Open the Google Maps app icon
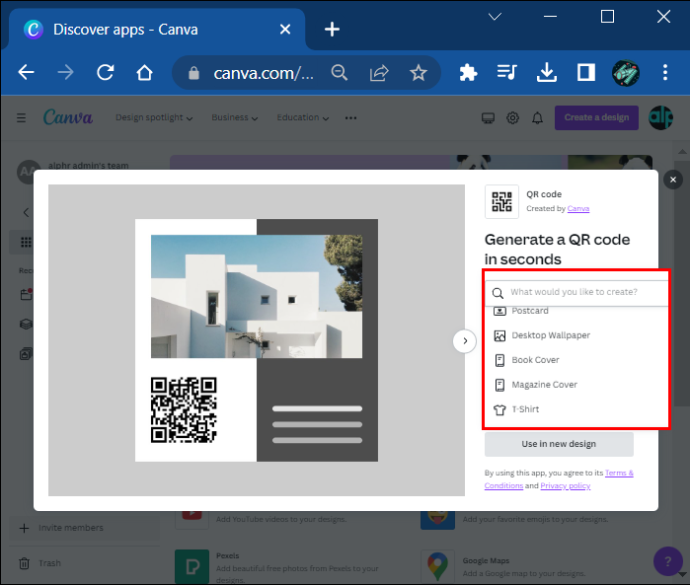This screenshot has height=585, width=690. [x=437, y=567]
